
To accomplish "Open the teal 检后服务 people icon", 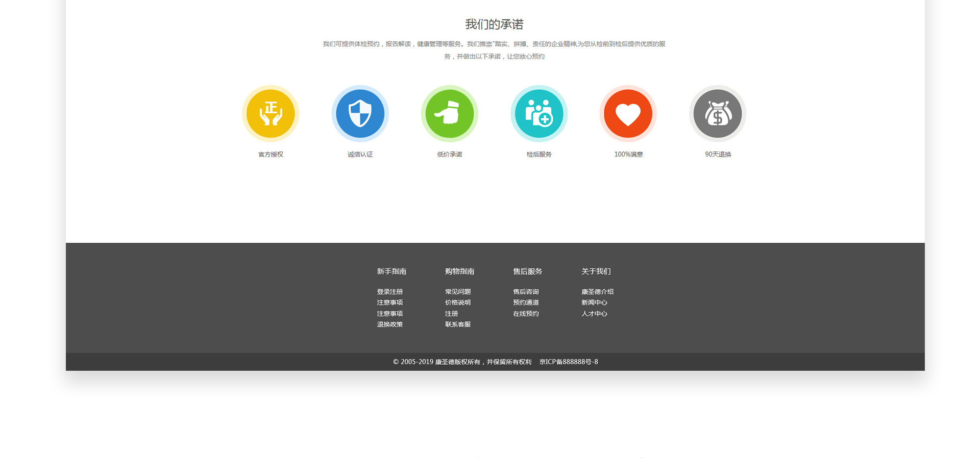I will (538, 113).
